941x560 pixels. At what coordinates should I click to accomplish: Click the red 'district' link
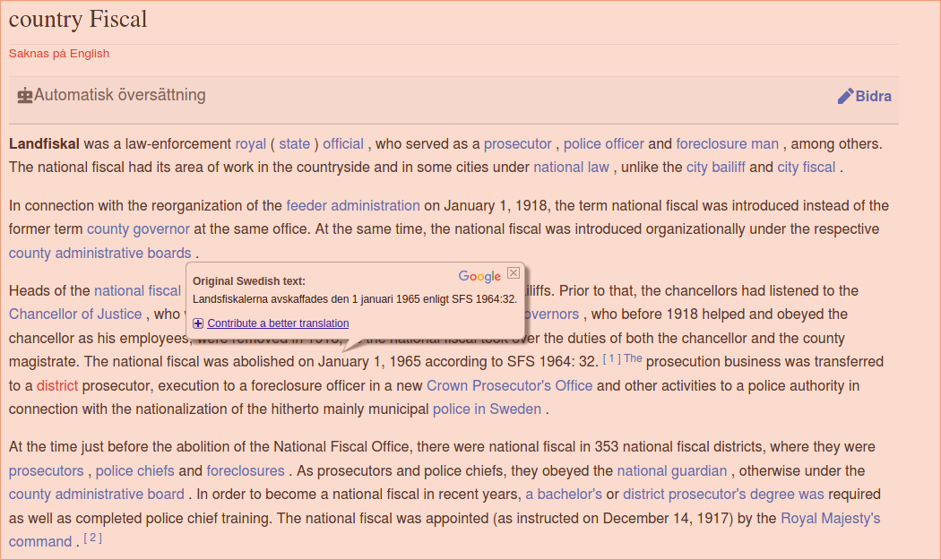click(x=57, y=385)
